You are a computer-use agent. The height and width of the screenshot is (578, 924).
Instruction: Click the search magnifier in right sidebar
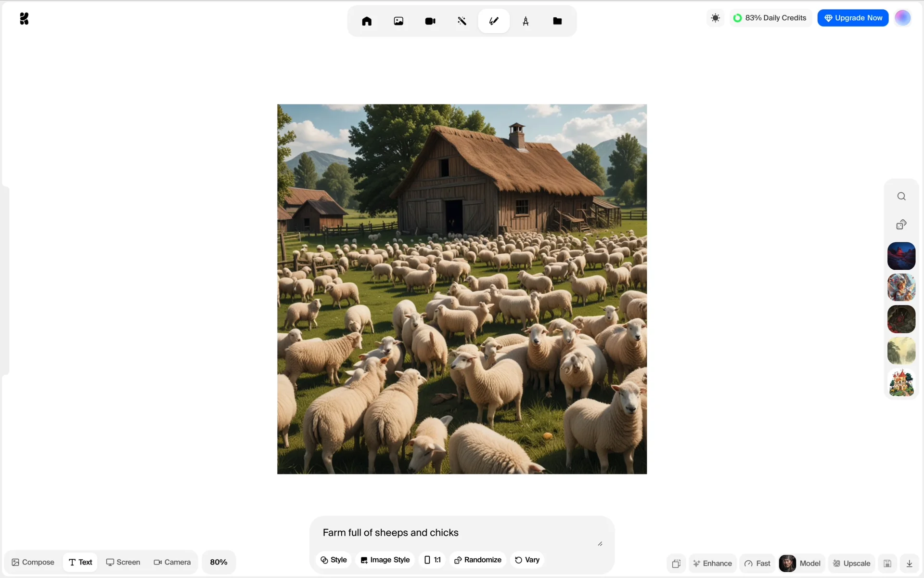point(901,196)
